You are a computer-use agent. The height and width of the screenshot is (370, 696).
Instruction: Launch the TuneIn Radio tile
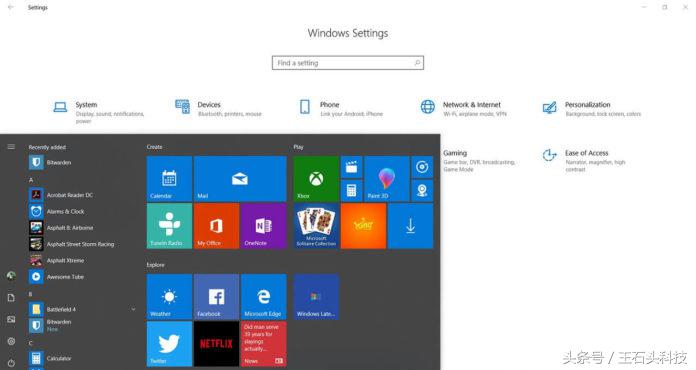(x=169, y=226)
